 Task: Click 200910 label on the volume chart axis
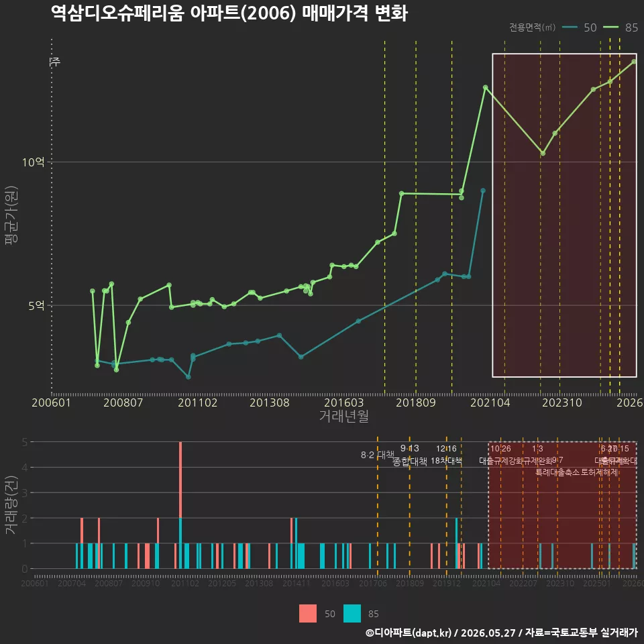(x=146, y=583)
